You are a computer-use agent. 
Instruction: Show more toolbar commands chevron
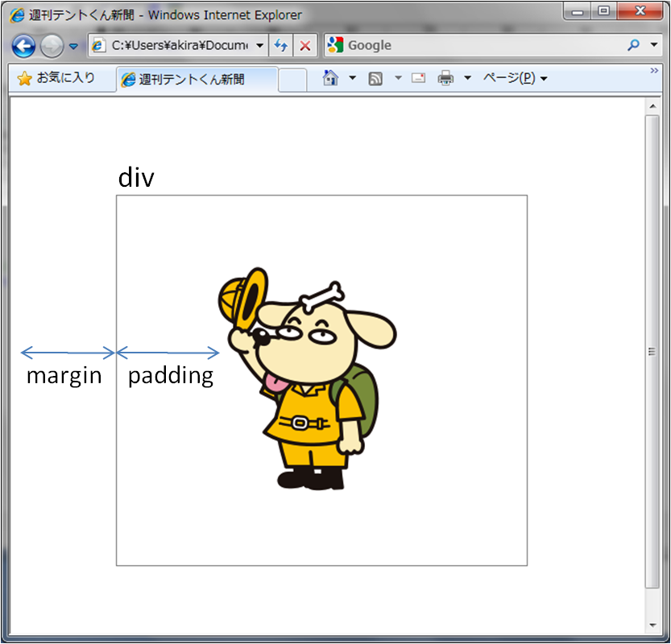(654, 71)
